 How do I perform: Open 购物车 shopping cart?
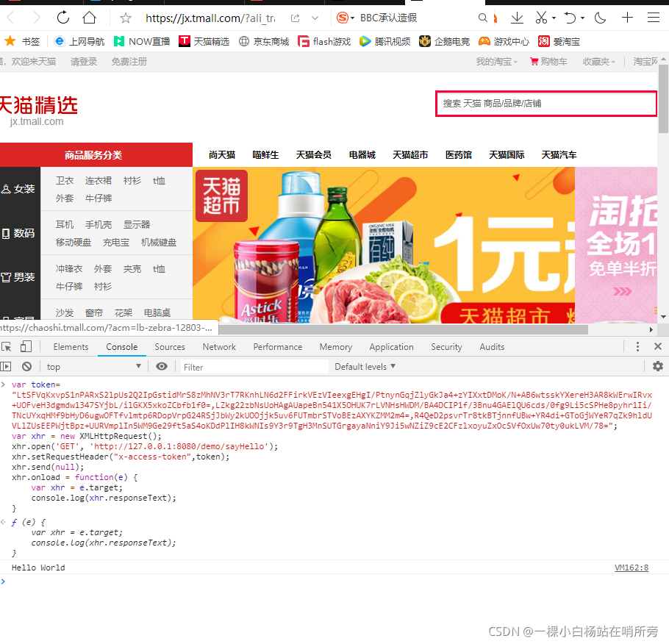click(x=548, y=62)
